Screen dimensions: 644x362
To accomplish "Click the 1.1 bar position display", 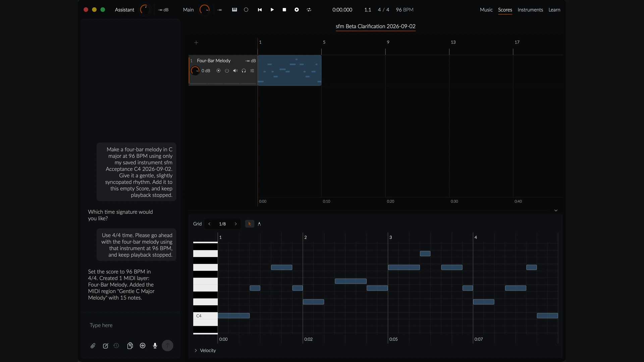I will pos(368,10).
